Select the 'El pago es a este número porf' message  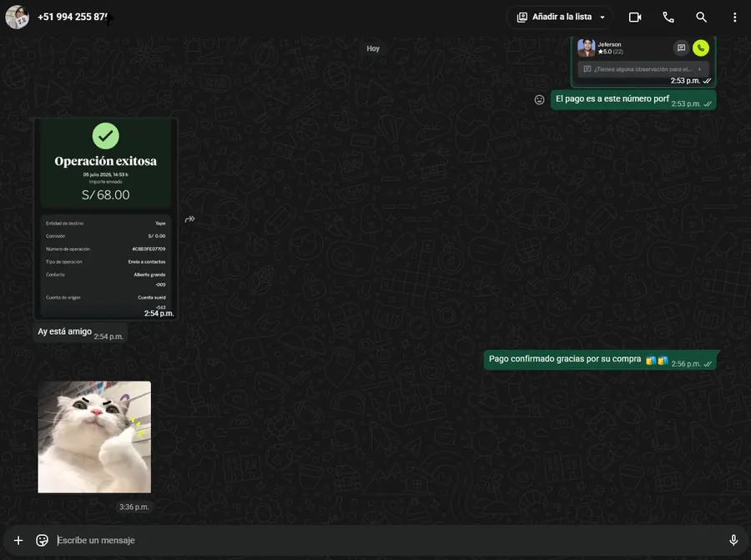[x=633, y=99]
